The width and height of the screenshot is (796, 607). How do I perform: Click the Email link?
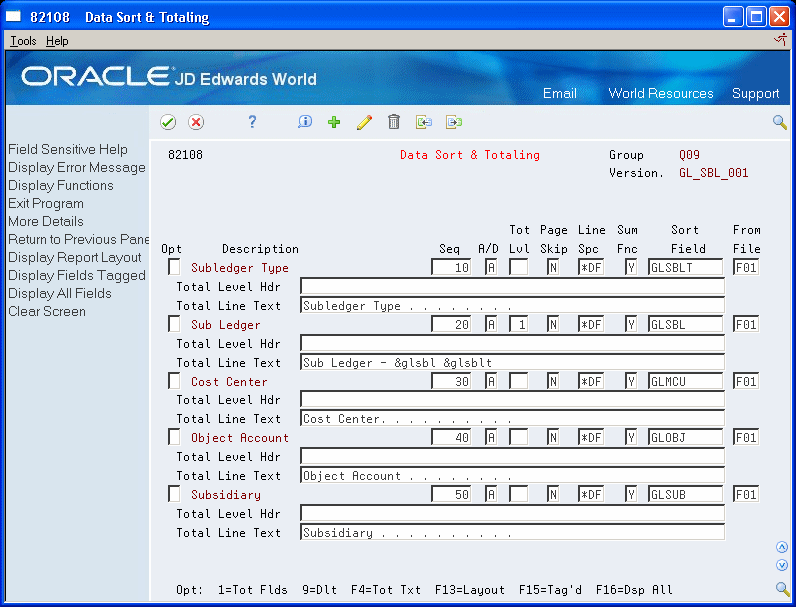click(559, 93)
